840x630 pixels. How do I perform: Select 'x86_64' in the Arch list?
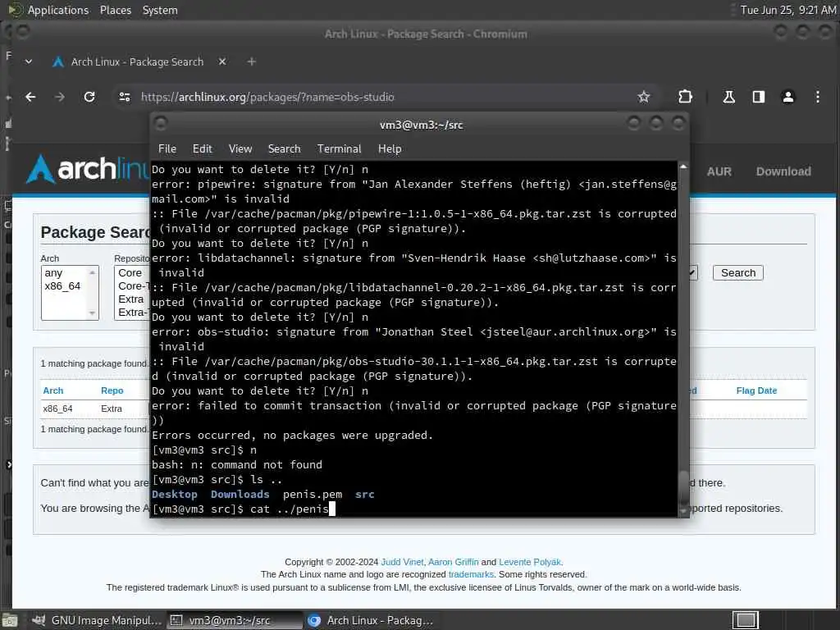[x=62, y=286]
